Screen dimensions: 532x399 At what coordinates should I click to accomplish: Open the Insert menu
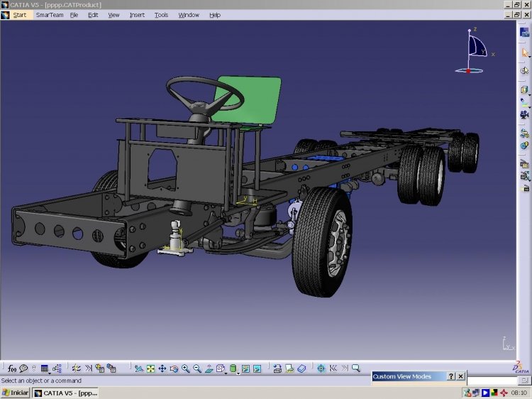coord(137,15)
